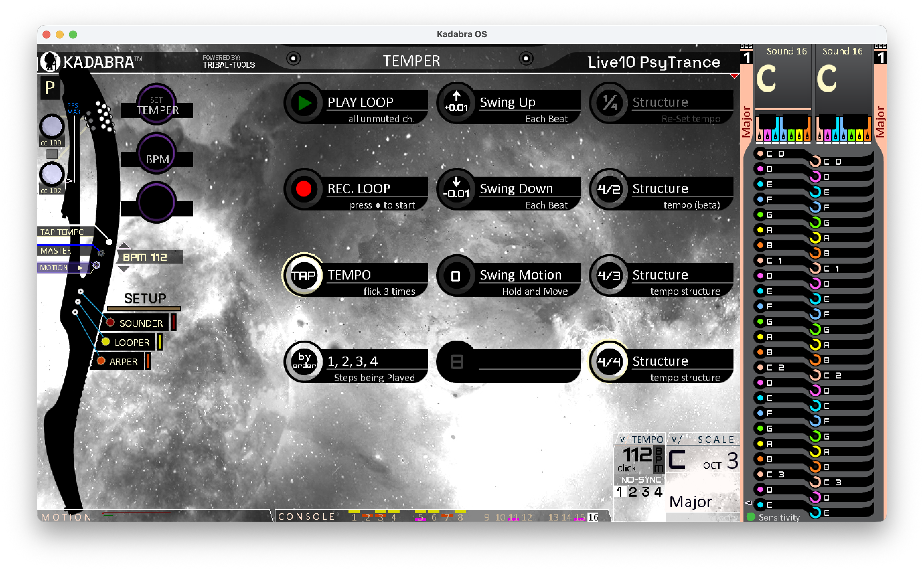924x571 pixels.
Task: Click beat number 2 in tempo panel
Action: coord(633,492)
